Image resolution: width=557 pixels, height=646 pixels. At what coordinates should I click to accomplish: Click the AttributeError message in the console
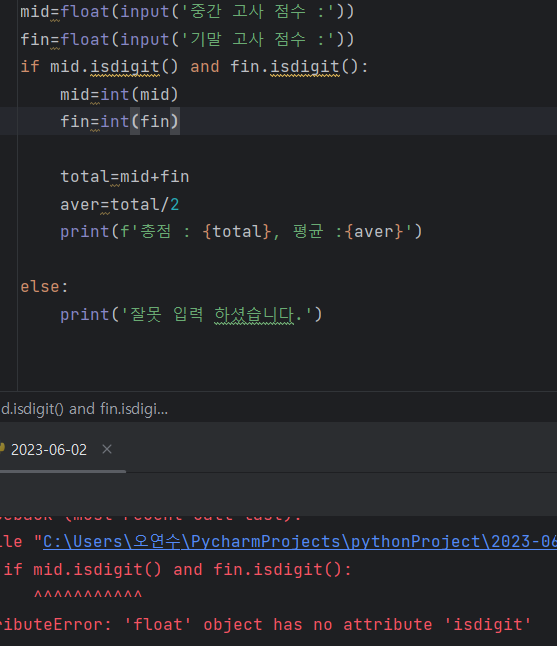tap(265, 625)
